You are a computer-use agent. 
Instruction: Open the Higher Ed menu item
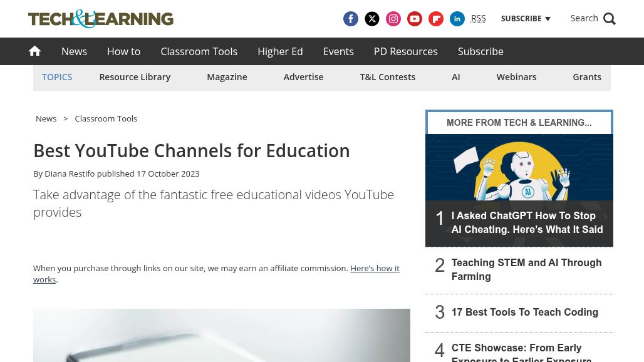[x=280, y=51]
